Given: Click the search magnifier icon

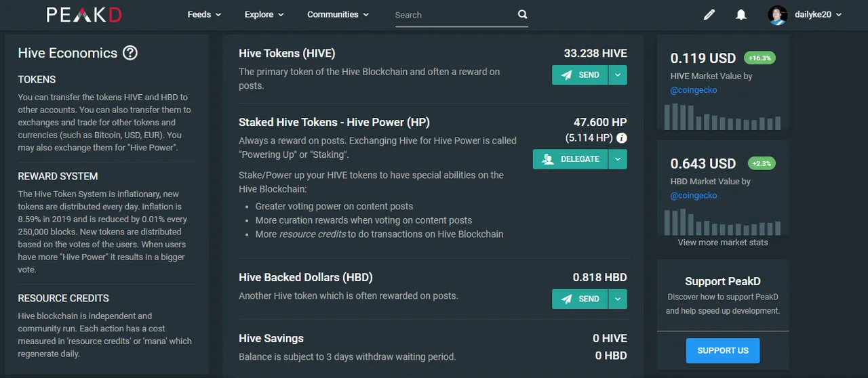Looking at the screenshot, I should coord(522,14).
